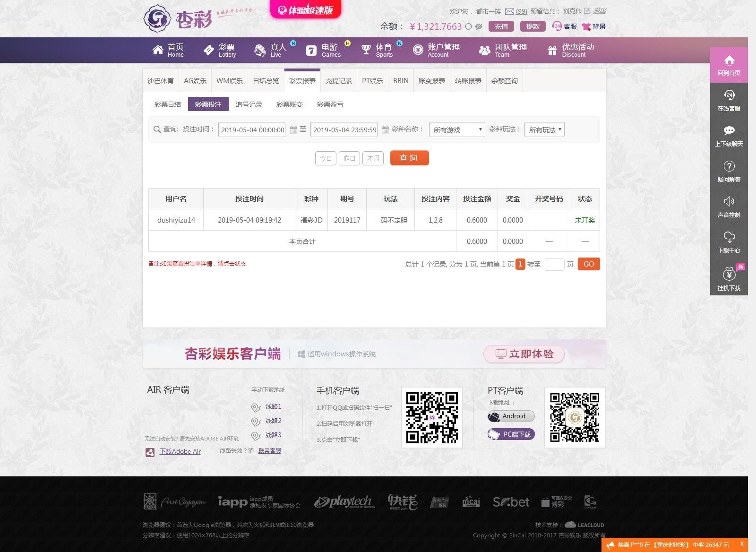Open the 体育 Sports menu
Screen dimensions: 756x552
tap(377, 50)
